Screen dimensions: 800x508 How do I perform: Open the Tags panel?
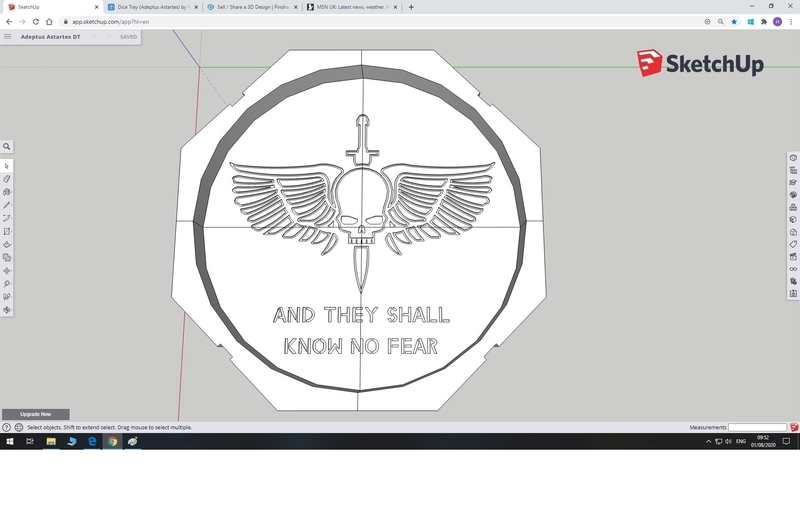pos(793,244)
